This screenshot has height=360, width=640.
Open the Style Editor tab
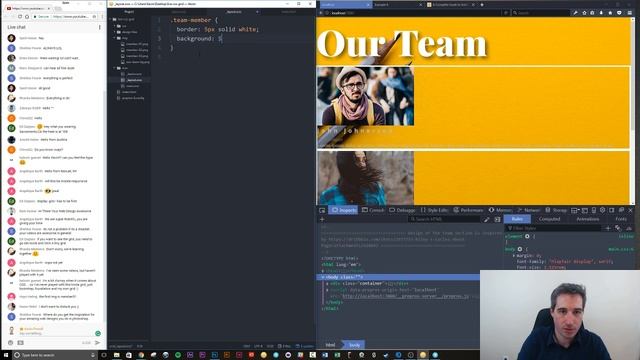tap(434, 210)
